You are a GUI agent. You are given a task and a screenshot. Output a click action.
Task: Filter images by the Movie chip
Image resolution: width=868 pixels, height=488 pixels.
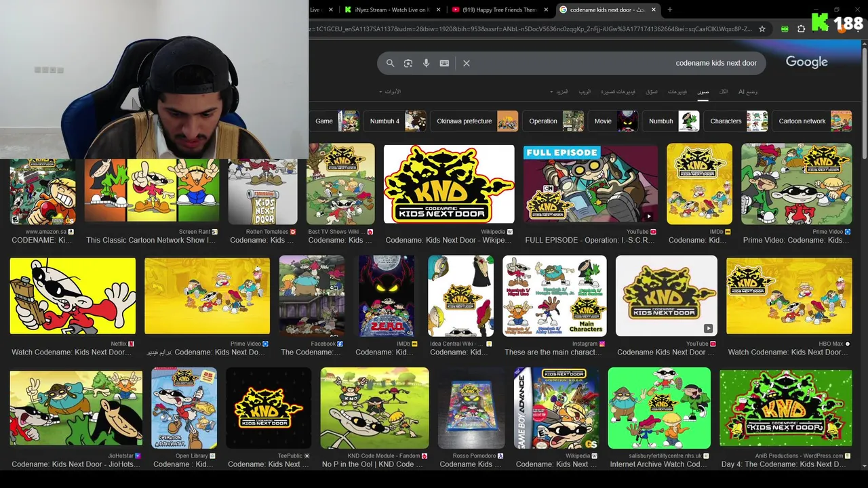click(614, 121)
